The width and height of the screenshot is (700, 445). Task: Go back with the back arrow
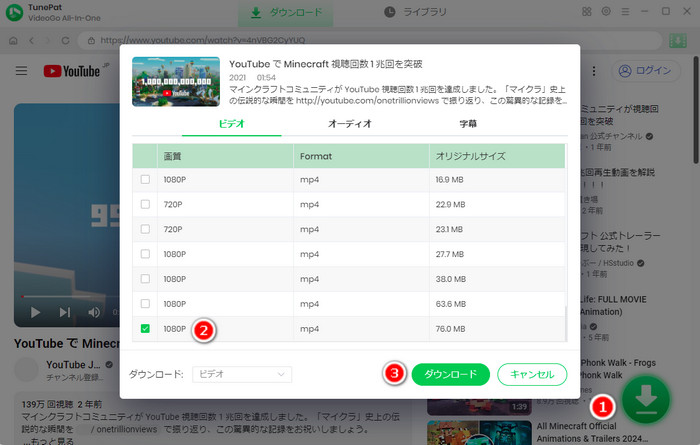31,41
